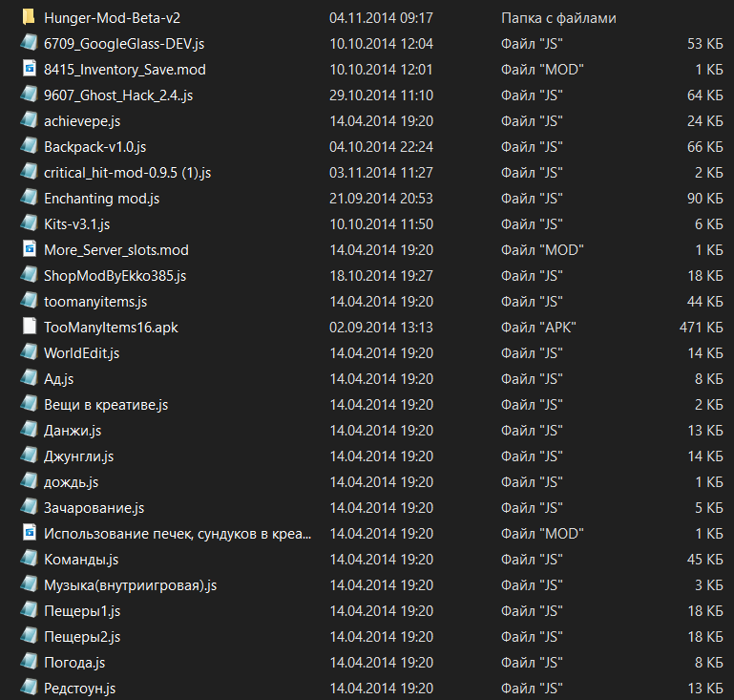The width and height of the screenshot is (734, 700).
Task: Select the Пещеры2.js file name
Action: click(82, 636)
